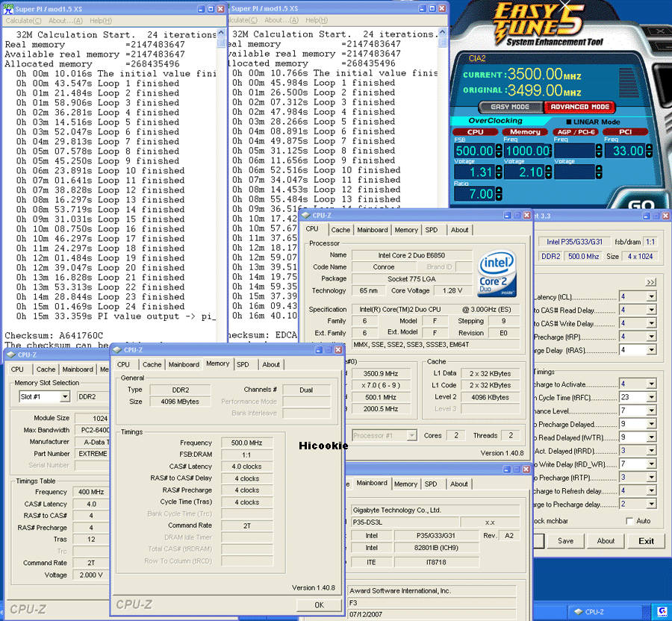This screenshot has height=621, width=672.
Task: Switch to About tab in CPU-Z memory timings window
Action: click(271, 364)
